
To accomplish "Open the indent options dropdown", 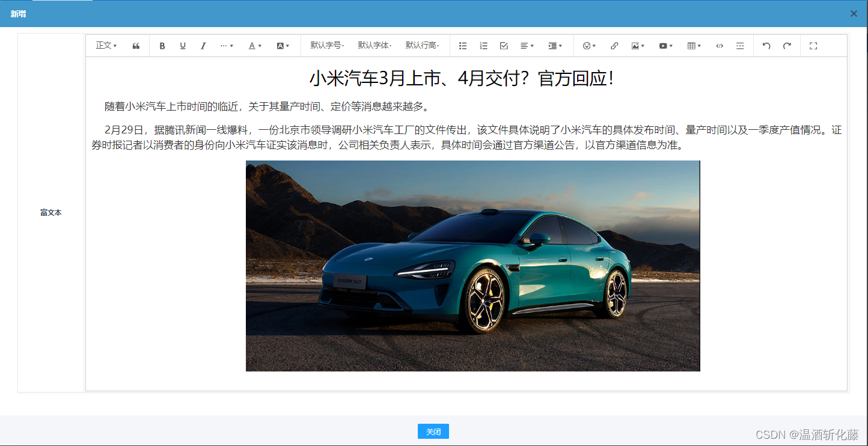I will point(555,46).
